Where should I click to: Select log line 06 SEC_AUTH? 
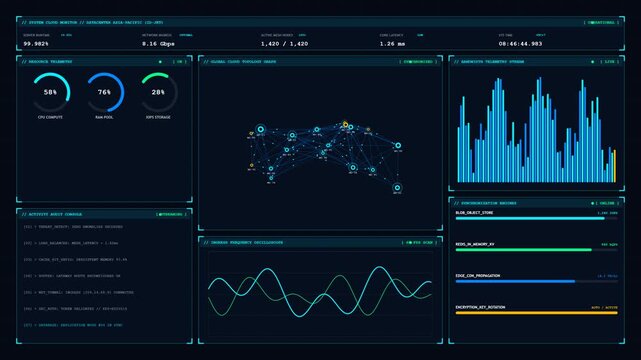point(75,309)
